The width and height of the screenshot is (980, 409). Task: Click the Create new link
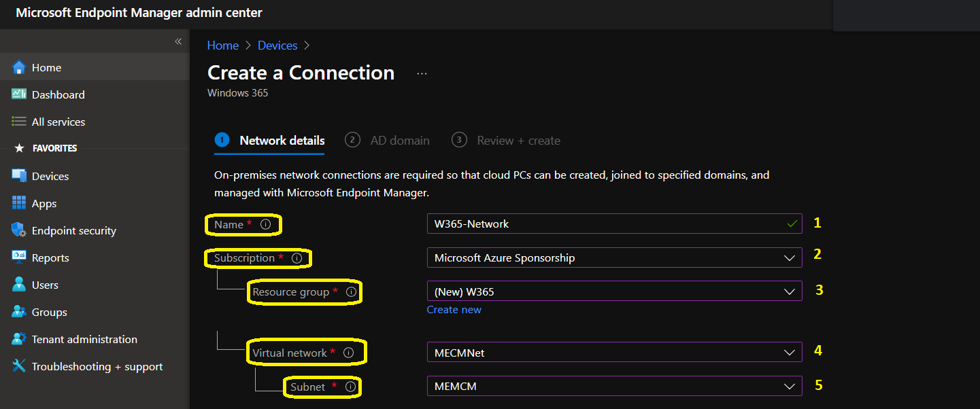point(454,309)
